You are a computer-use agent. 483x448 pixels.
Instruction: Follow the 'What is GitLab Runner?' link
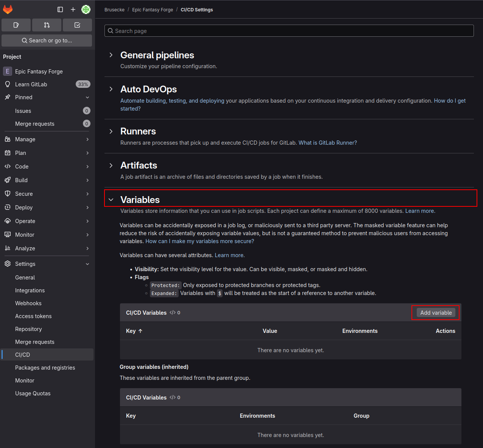coord(328,143)
